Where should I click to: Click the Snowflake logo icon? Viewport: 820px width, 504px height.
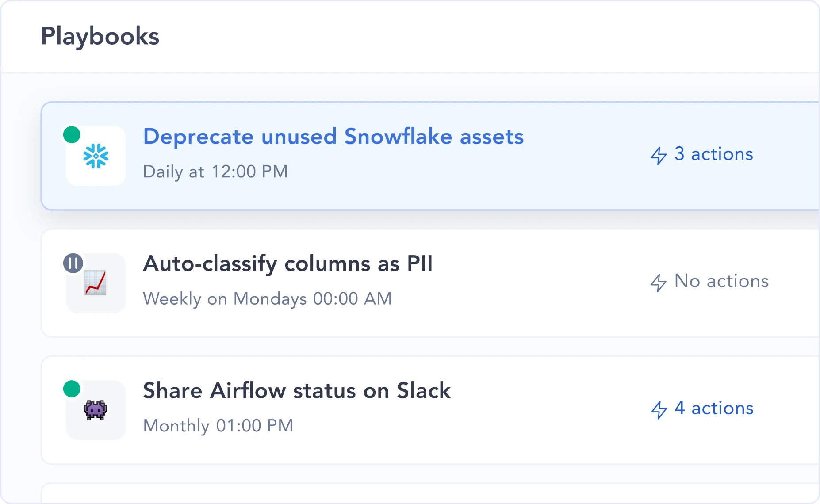[x=96, y=156]
